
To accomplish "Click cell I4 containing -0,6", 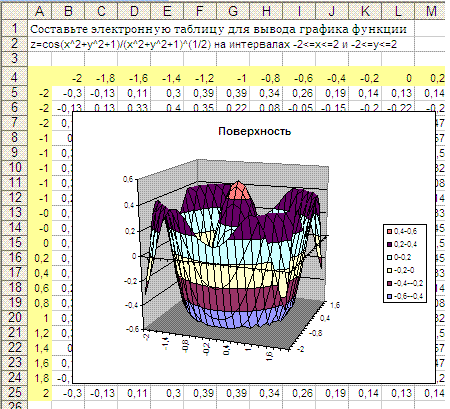I will pyautogui.click(x=299, y=77).
